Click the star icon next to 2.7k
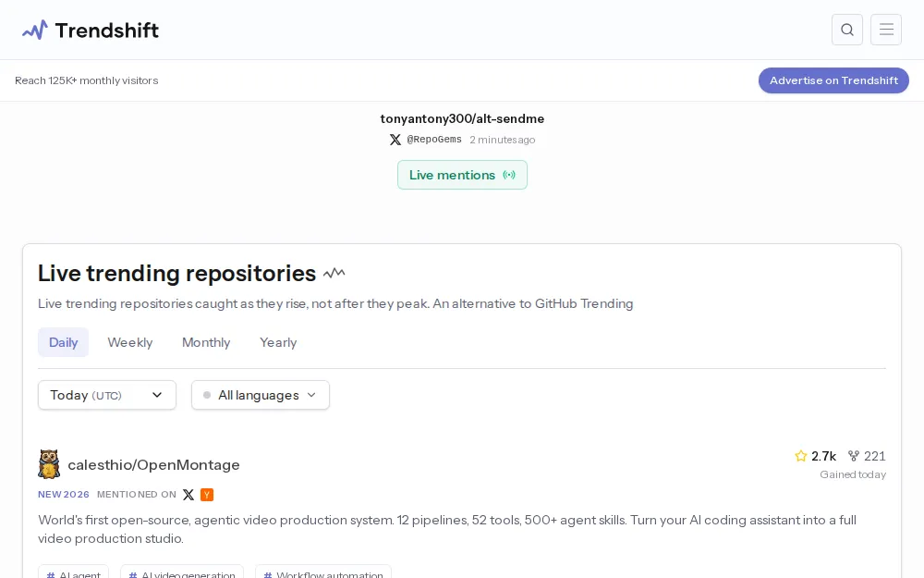Viewport: 924px width, 578px height. click(x=800, y=456)
